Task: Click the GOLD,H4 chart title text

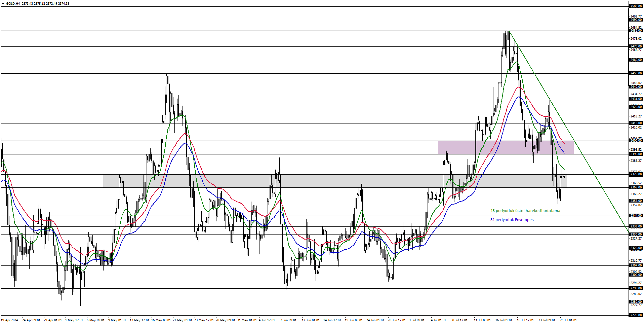Action: coord(13,4)
